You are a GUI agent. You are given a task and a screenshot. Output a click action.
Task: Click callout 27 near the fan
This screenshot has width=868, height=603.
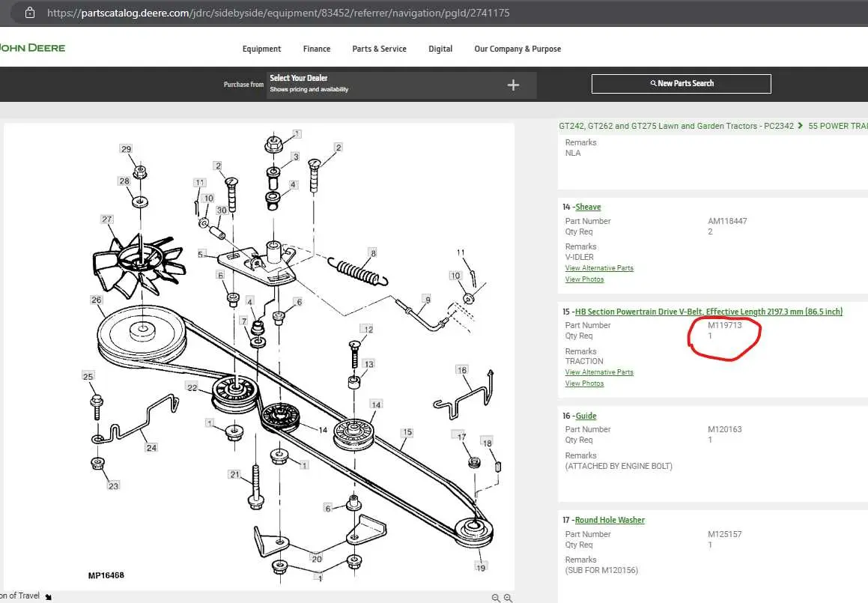pyautogui.click(x=107, y=219)
